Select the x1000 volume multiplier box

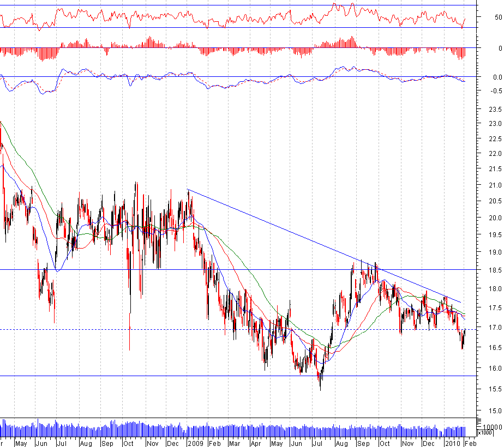(x=485, y=432)
